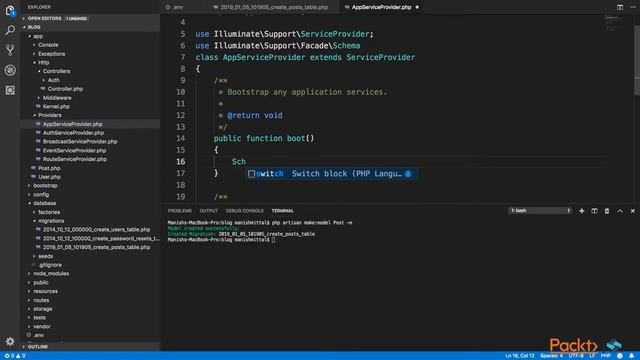Click line 16 in the code editor
The image size is (640, 360).
[x=400, y=162]
